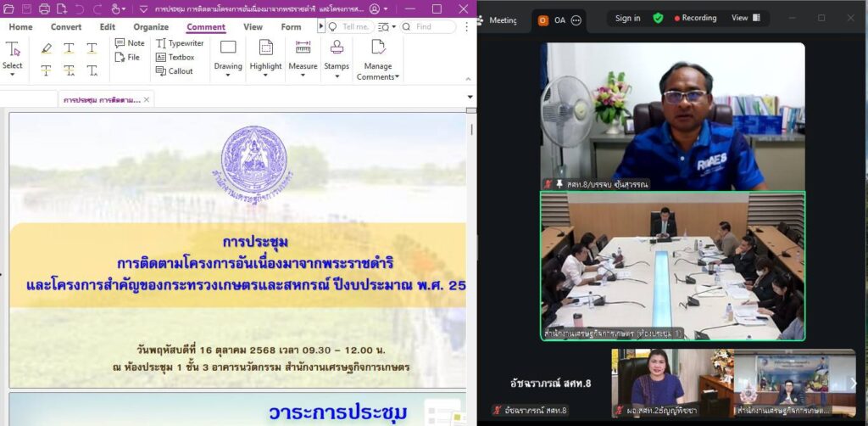Attach a File comment

tap(127, 58)
